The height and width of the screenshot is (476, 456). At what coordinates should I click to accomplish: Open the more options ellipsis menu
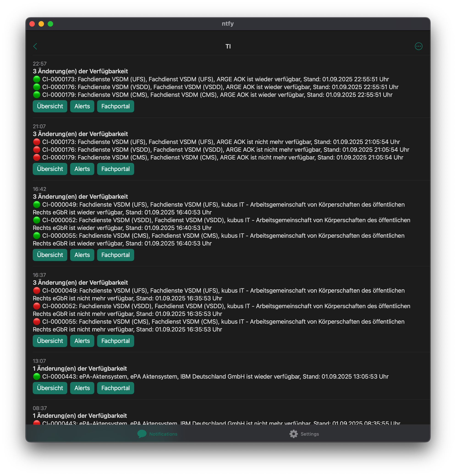pyautogui.click(x=418, y=46)
